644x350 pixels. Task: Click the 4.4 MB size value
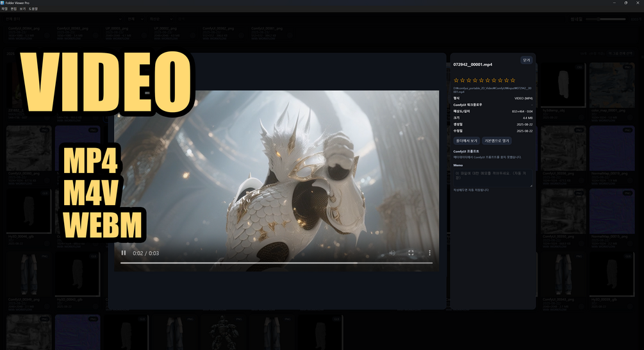(528, 118)
